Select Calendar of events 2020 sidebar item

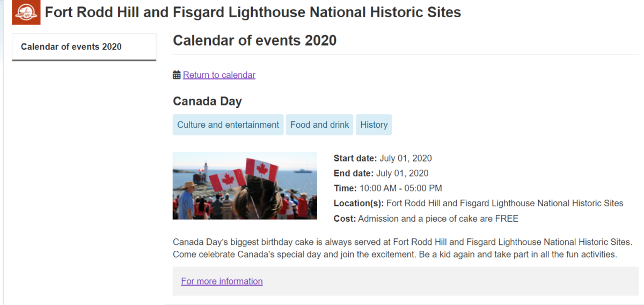[84, 47]
